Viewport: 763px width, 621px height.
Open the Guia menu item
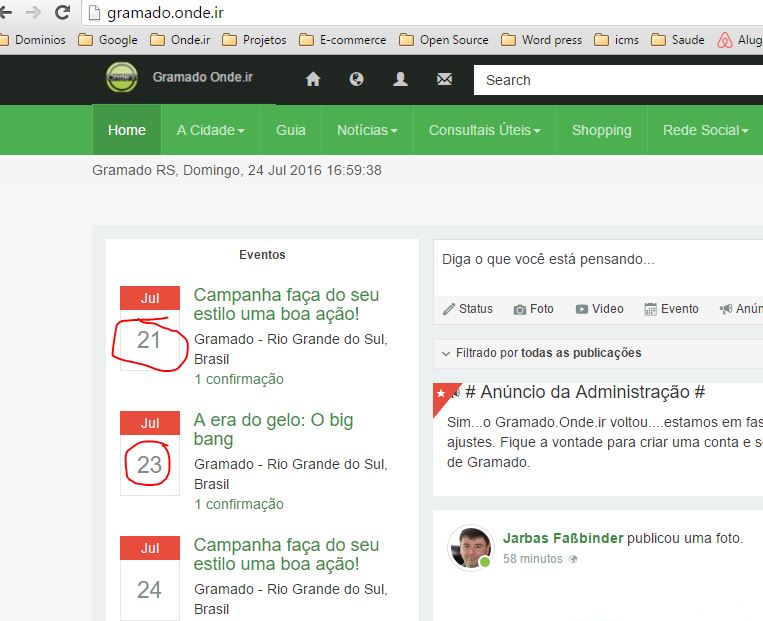[291, 130]
